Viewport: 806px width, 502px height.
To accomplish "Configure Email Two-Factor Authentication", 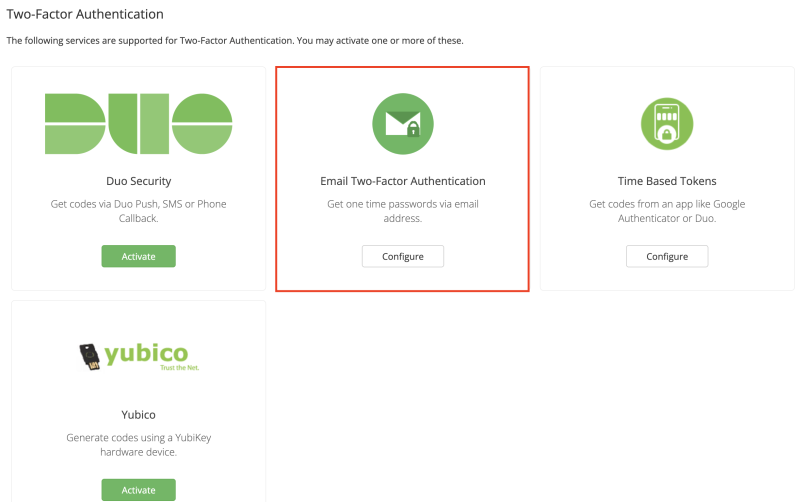I will point(402,256).
